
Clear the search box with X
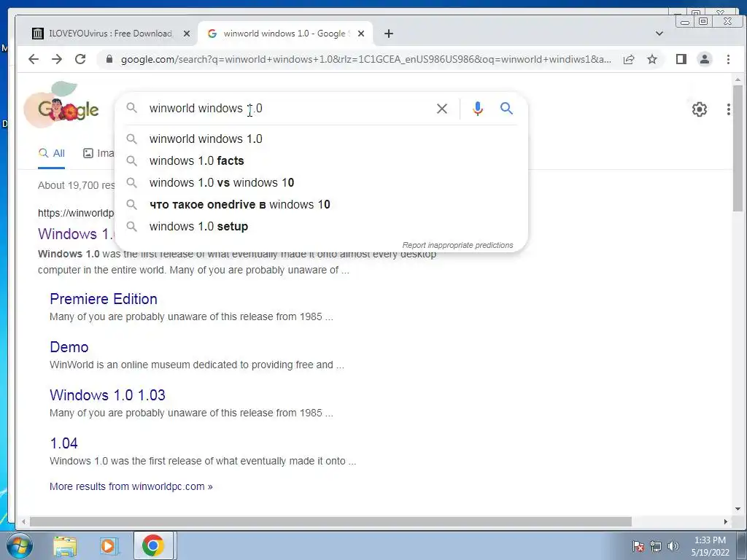click(x=442, y=109)
